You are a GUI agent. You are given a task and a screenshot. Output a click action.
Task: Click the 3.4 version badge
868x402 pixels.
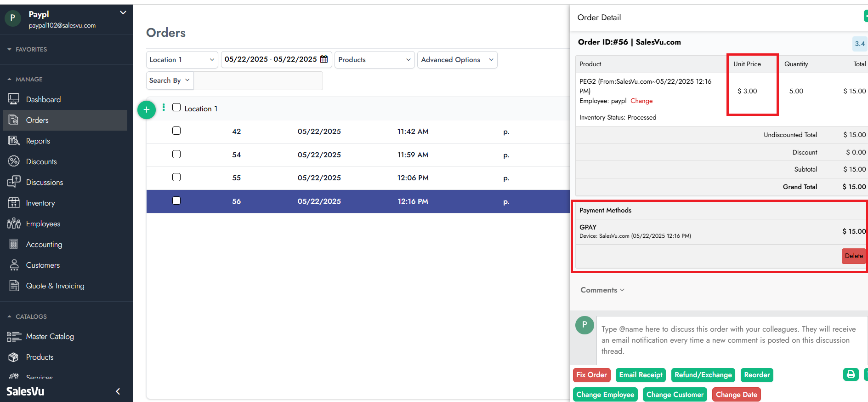click(x=860, y=44)
